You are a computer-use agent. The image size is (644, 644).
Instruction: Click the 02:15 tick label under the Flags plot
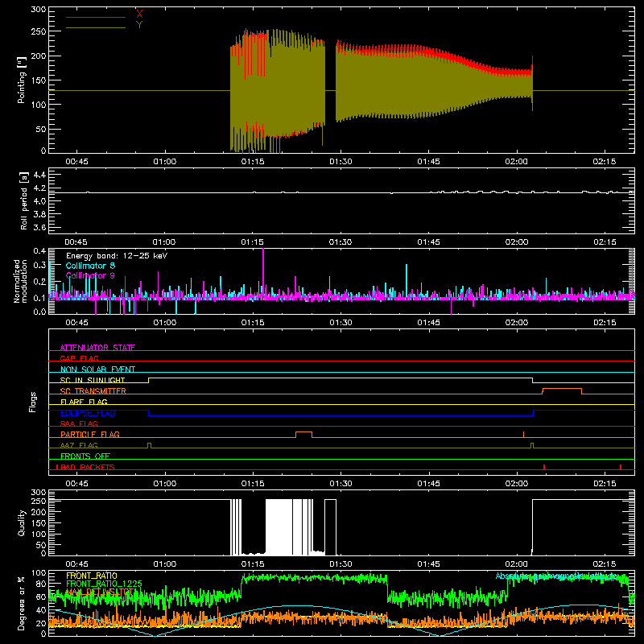click(605, 484)
